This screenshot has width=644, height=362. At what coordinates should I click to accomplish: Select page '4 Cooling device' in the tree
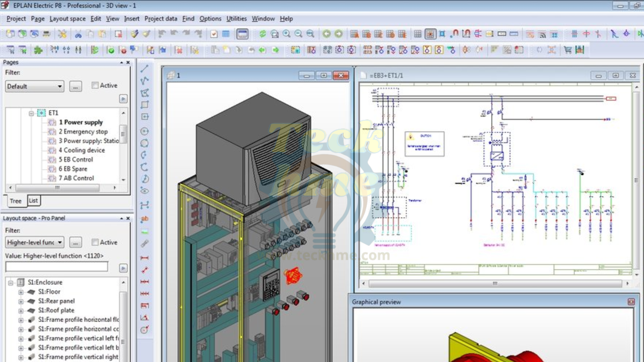(x=82, y=150)
